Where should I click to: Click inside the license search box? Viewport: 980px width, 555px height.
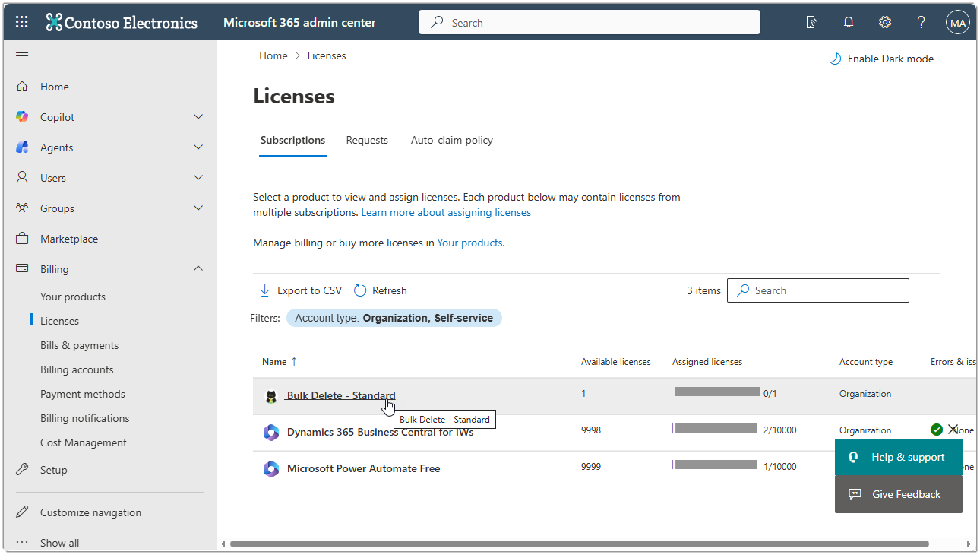click(817, 290)
